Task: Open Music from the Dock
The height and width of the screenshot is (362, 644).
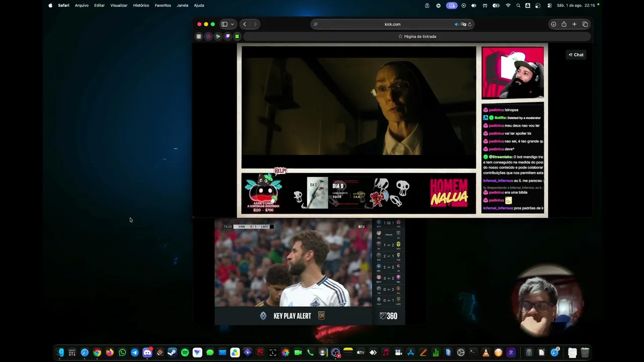Action: click(385, 352)
